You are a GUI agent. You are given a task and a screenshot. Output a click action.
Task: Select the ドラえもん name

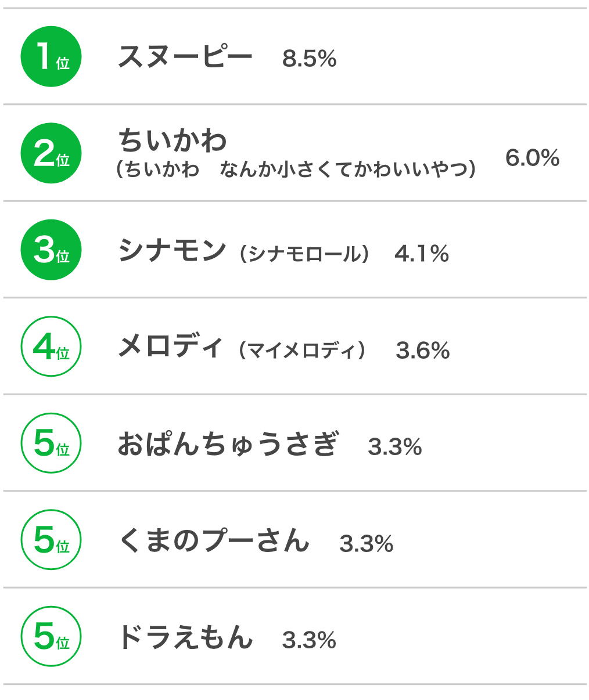pos(185,637)
